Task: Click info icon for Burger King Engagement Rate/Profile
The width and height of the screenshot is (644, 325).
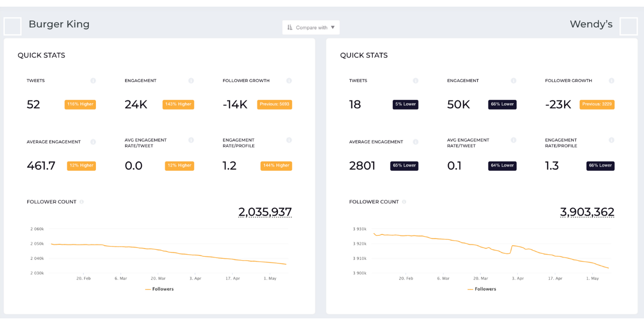Action: (289, 140)
